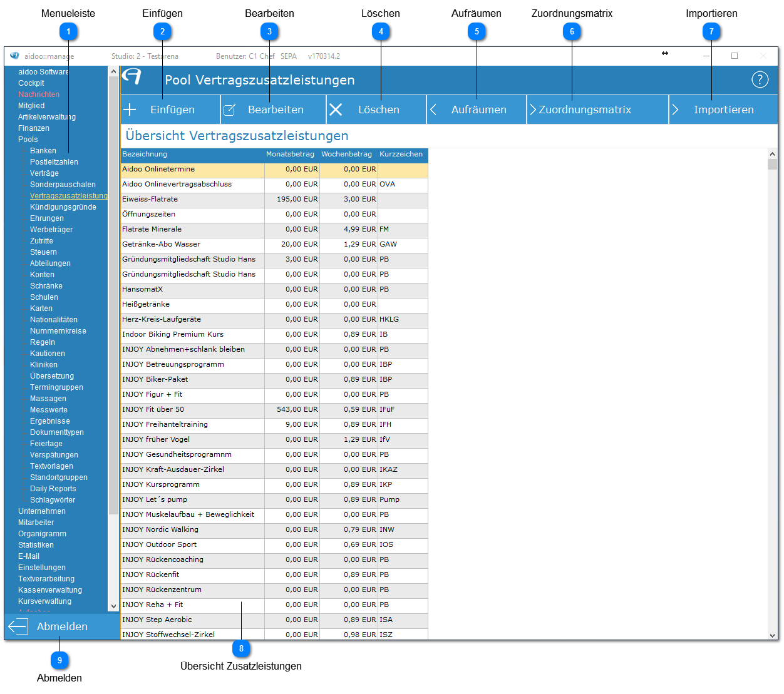
Task: Open the help question mark icon
Action: coord(760,79)
